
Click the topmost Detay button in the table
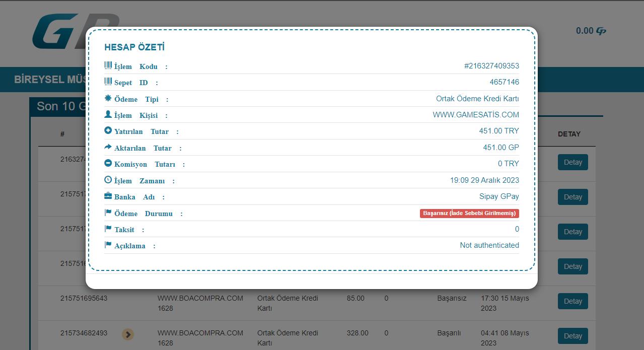click(573, 162)
